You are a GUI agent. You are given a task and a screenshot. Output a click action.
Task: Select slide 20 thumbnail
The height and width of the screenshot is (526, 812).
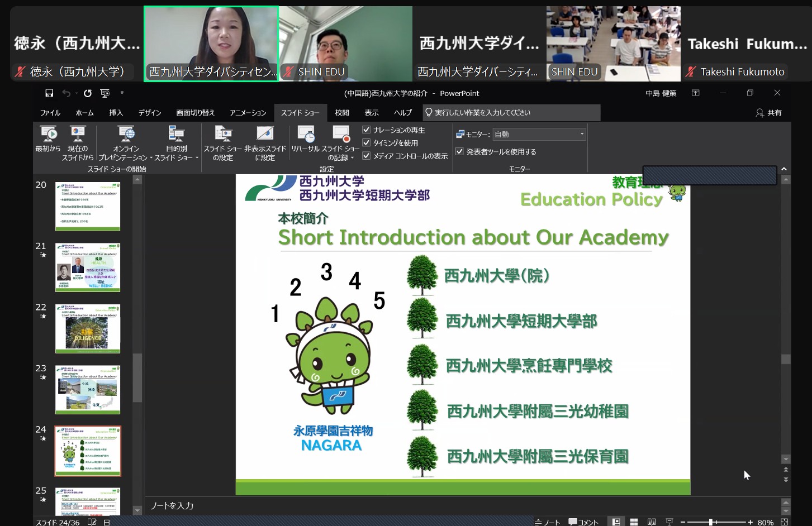coord(88,206)
